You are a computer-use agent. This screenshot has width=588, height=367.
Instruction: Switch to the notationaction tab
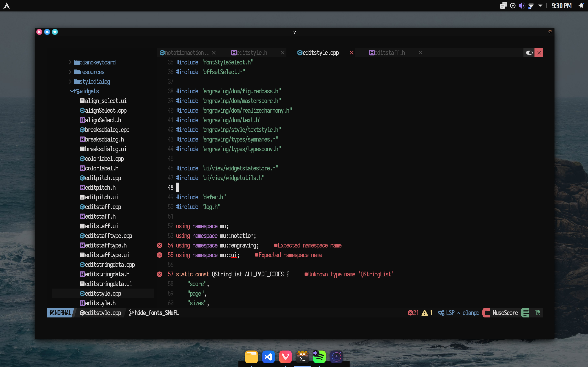184,53
